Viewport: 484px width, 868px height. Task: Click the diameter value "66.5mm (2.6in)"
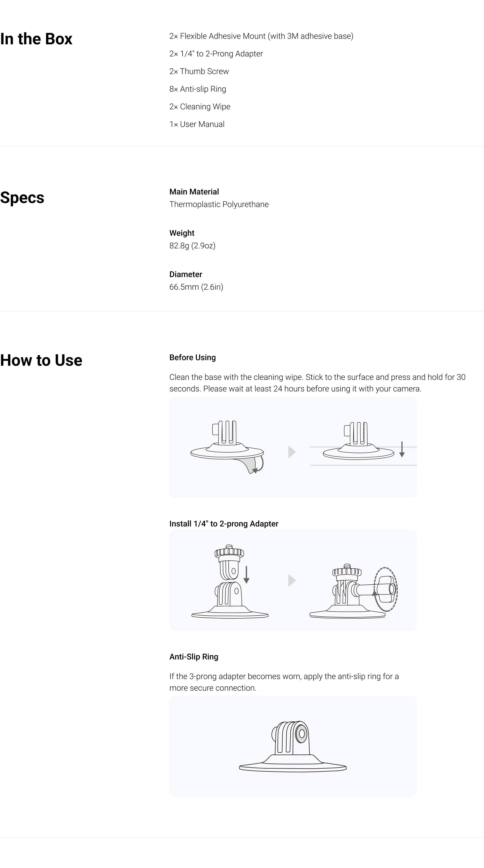point(196,287)
